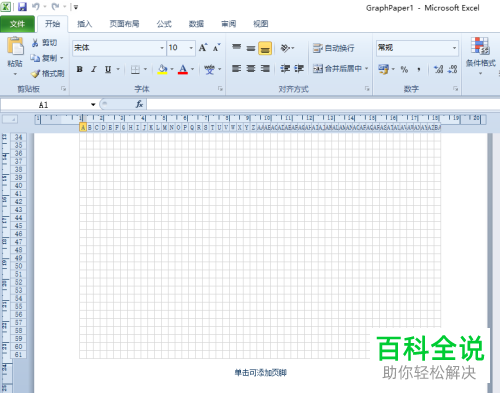Toggle Bold formatting
This screenshot has width=500, height=393.
79,69
